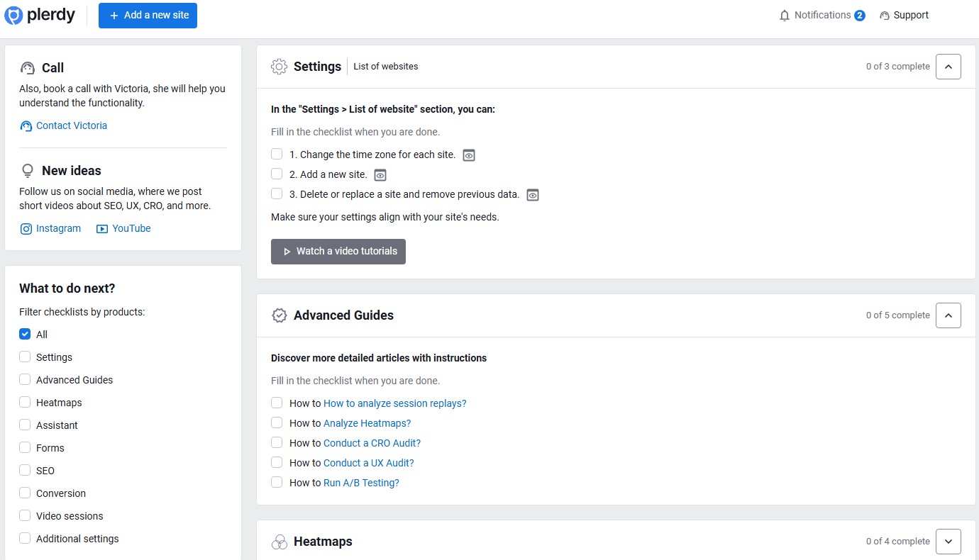Click the Settings gear icon in the checklist header
Image resolution: width=979 pixels, height=560 pixels.
pos(278,66)
